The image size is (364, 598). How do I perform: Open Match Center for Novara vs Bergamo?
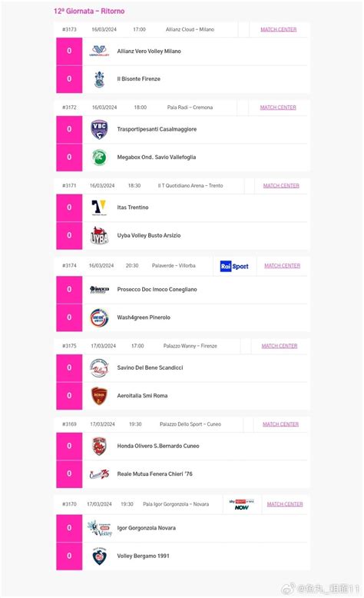[x=285, y=504]
